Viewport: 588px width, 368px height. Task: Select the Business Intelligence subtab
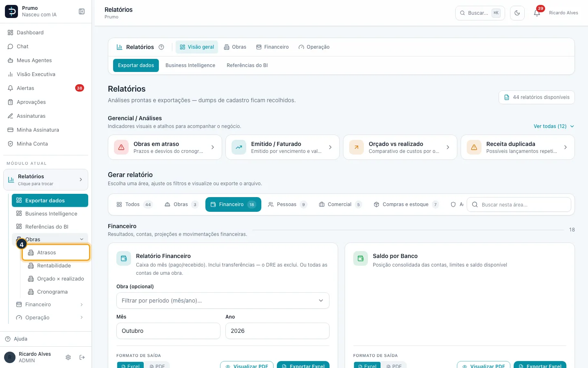coord(190,65)
